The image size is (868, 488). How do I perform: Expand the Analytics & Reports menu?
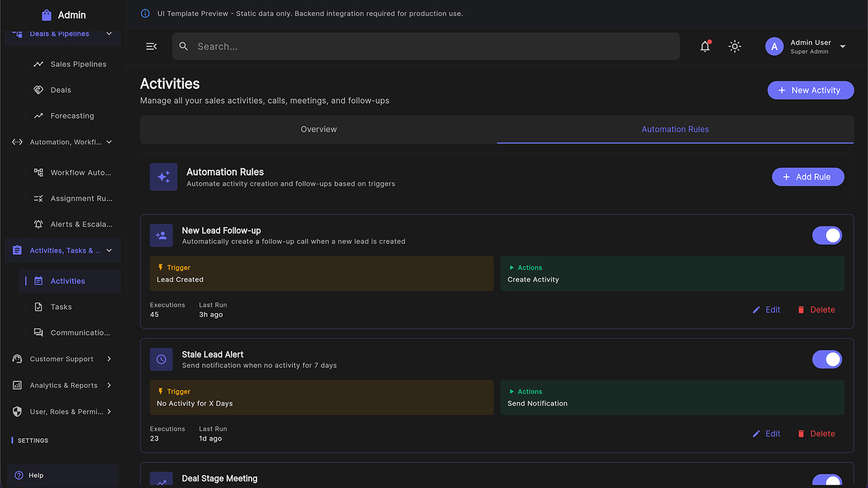click(x=109, y=386)
